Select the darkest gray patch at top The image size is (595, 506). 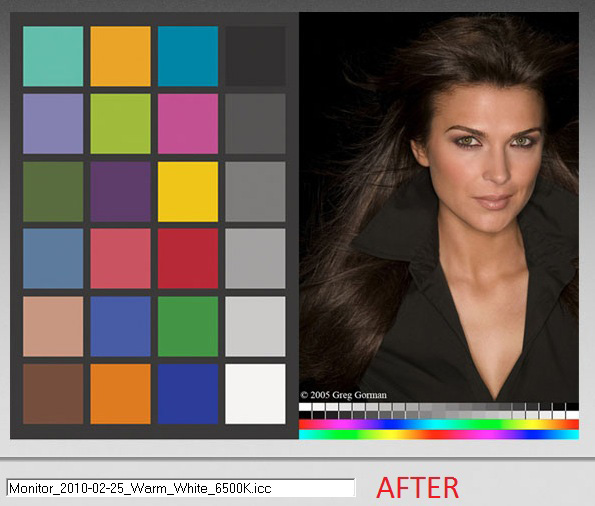click(x=255, y=56)
